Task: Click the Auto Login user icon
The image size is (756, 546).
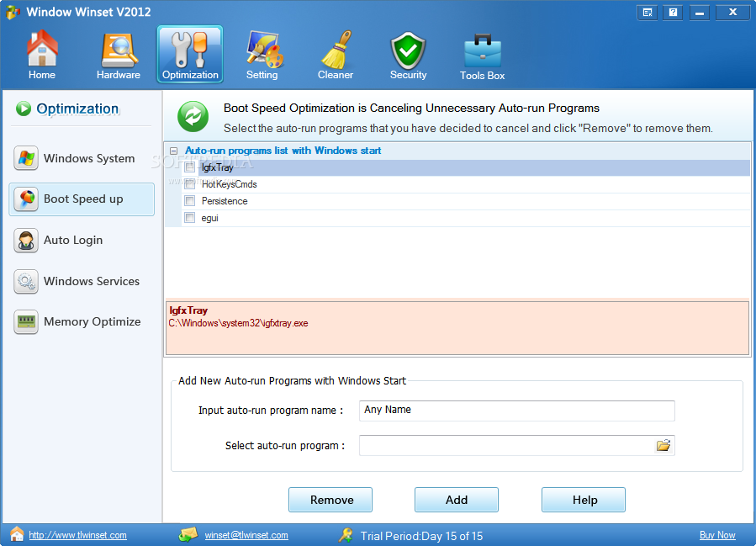Action: click(26, 241)
